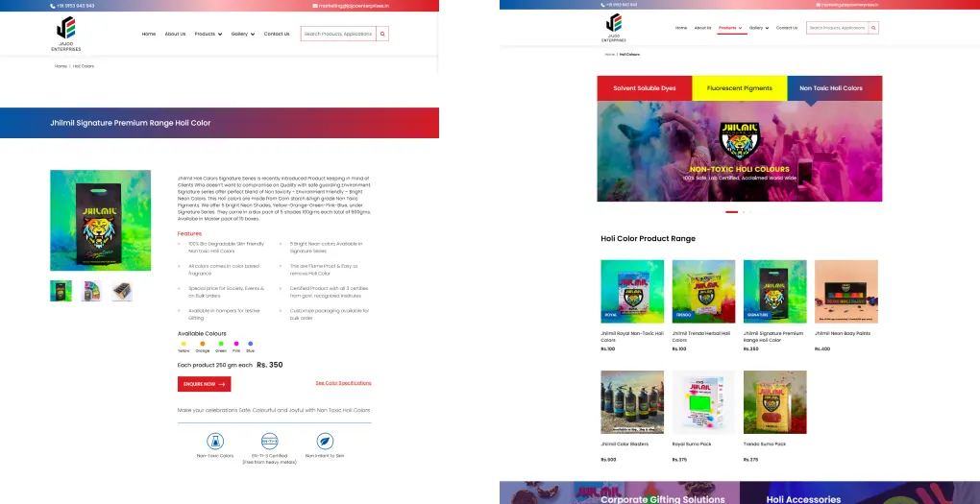This screenshot has height=504, width=980.
Task: Click the active red carousel slide indicator
Action: (x=731, y=212)
